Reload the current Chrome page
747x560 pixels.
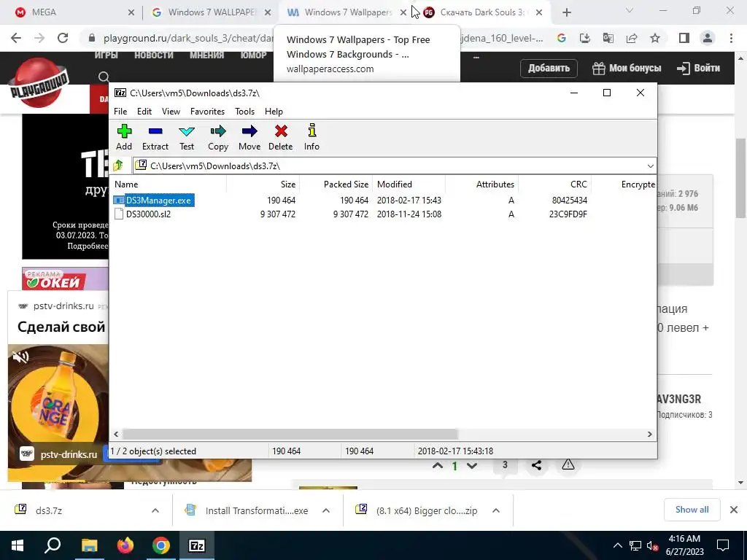[x=63, y=38]
